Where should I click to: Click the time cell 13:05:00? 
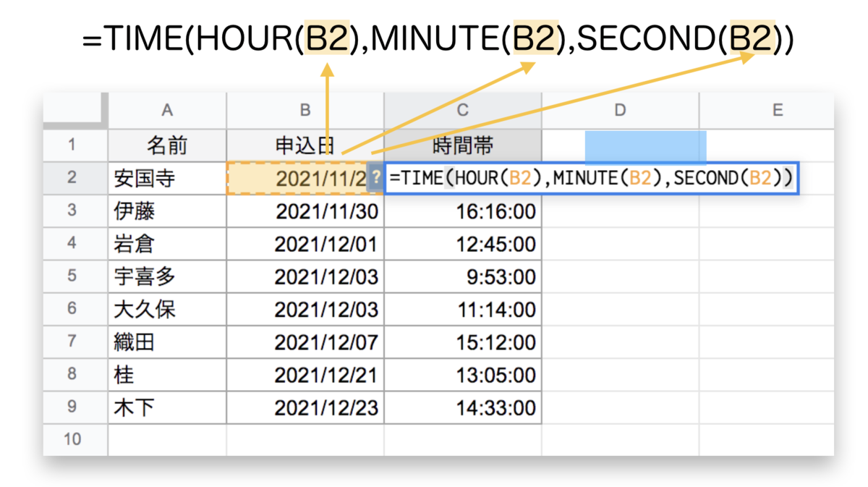click(463, 375)
